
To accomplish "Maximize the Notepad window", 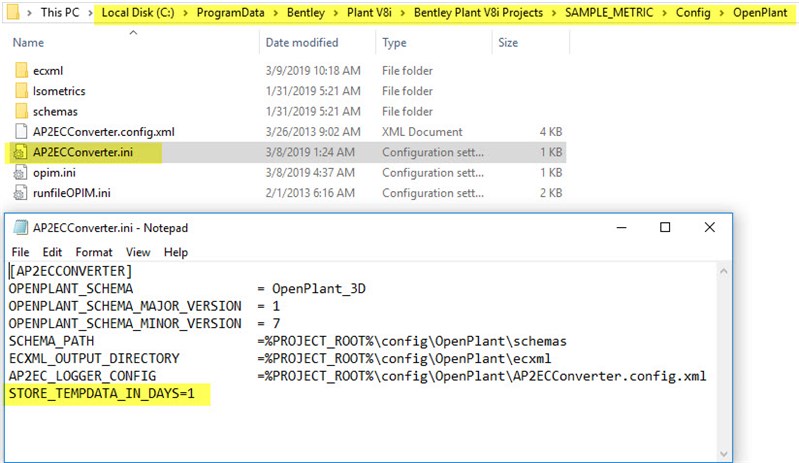I will click(665, 227).
